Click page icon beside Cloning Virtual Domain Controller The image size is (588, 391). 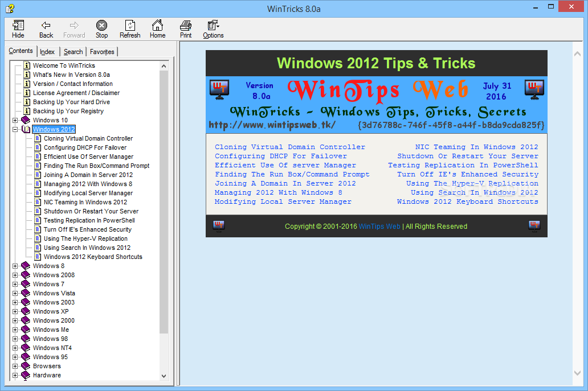(x=38, y=138)
